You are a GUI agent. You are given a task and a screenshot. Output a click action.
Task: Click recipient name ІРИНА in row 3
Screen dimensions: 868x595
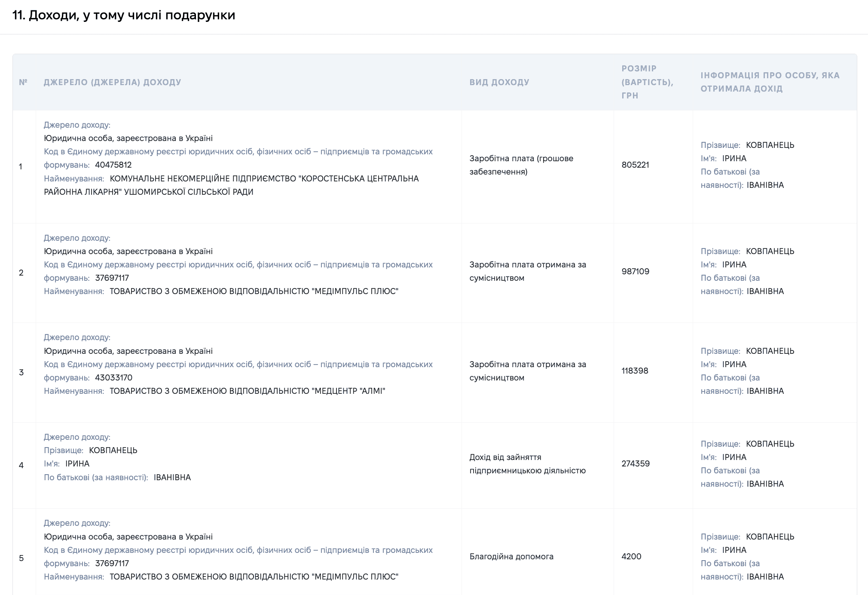(734, 365)
